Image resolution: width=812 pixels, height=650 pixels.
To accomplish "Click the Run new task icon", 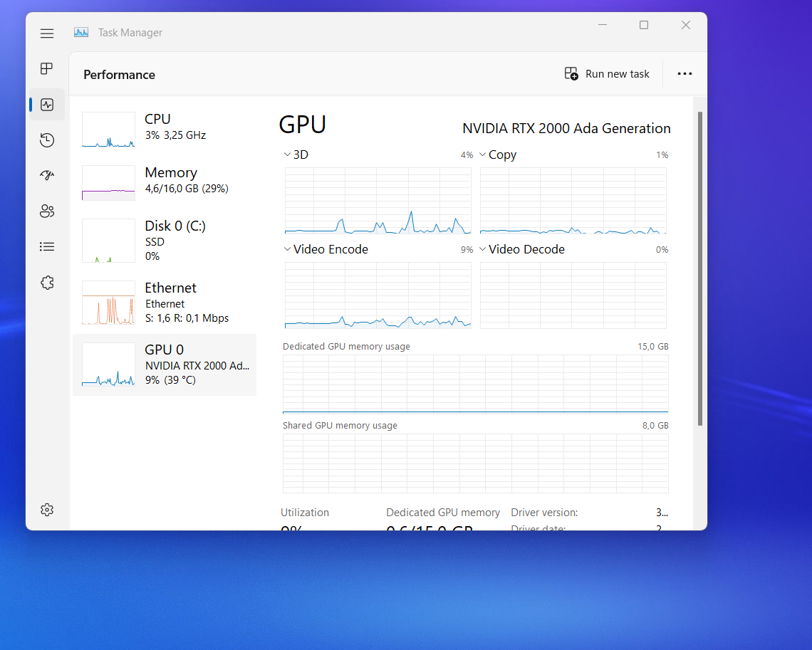I will (571, 73).
